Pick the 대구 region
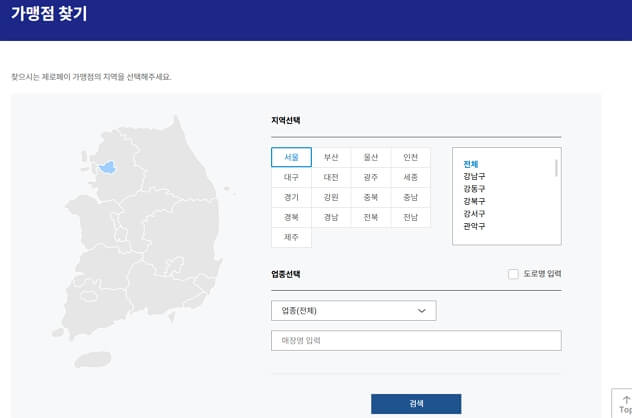The image size is (632, 418). (x=291, y=177)
